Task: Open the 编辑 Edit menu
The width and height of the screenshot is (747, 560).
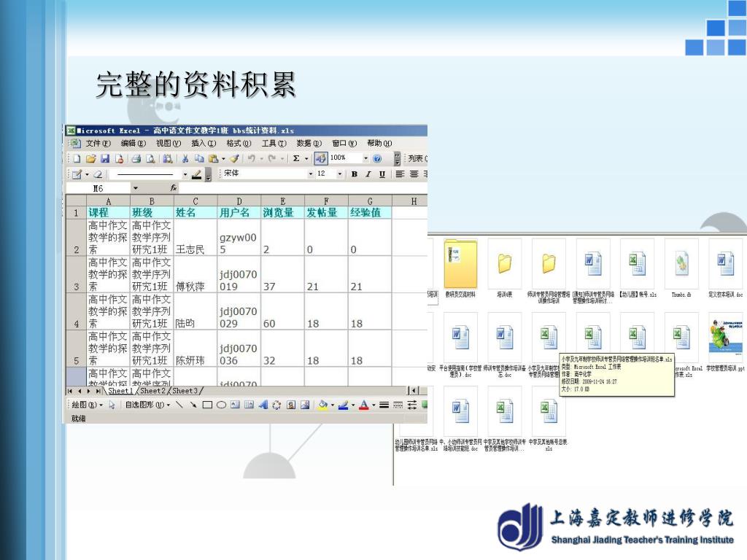Action: click(133, 144)
